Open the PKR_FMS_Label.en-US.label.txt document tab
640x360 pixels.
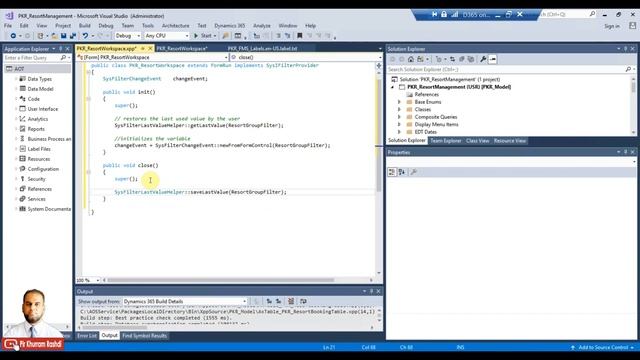coord(262,48)
